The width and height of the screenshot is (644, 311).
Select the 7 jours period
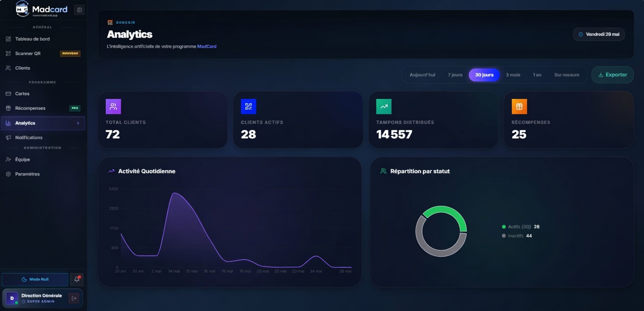pyautogui.click(x=455, y=75)
